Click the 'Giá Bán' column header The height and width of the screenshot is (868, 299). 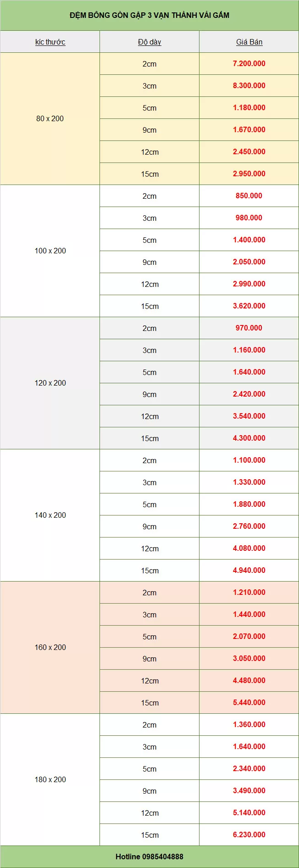coord(249,42)
